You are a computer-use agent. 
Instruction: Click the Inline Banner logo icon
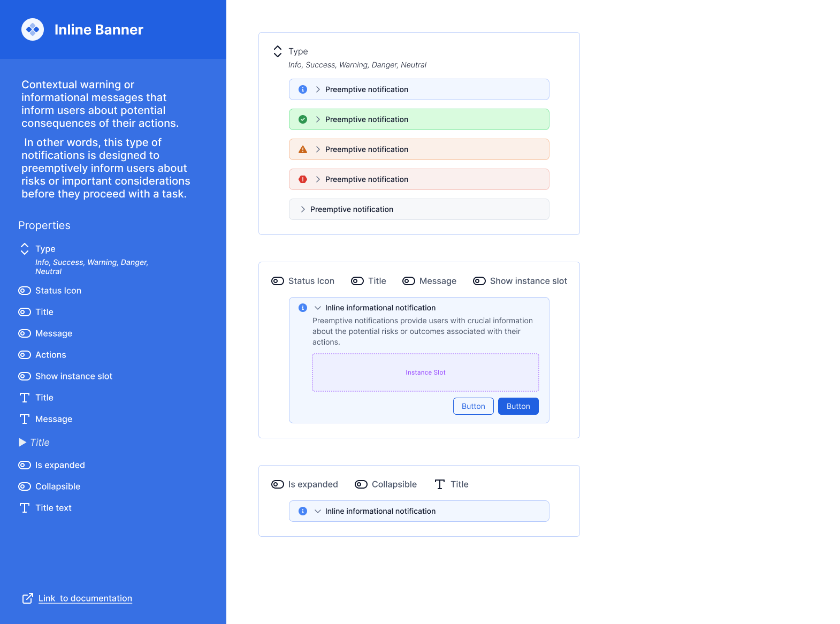[x=33, y=29]
